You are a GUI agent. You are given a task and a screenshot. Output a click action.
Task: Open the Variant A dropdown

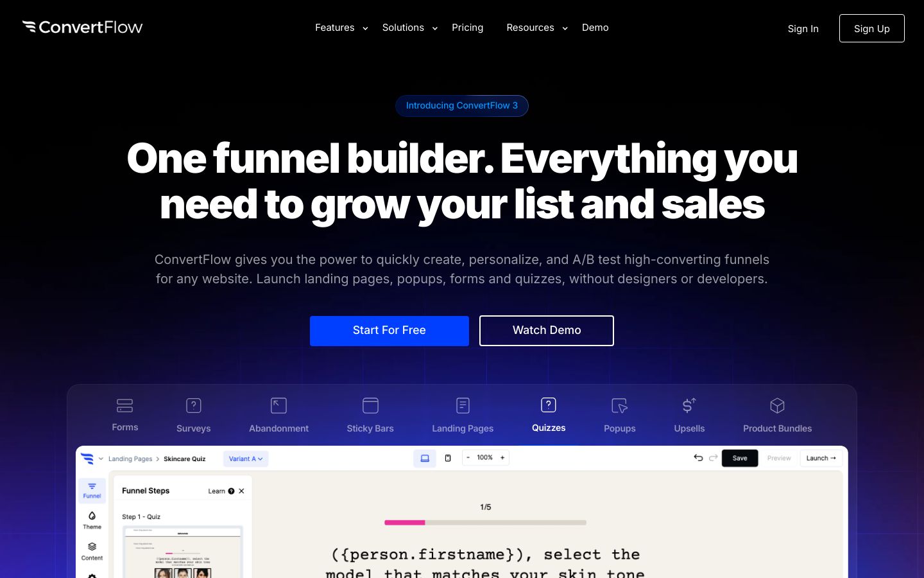click(246, 459)
